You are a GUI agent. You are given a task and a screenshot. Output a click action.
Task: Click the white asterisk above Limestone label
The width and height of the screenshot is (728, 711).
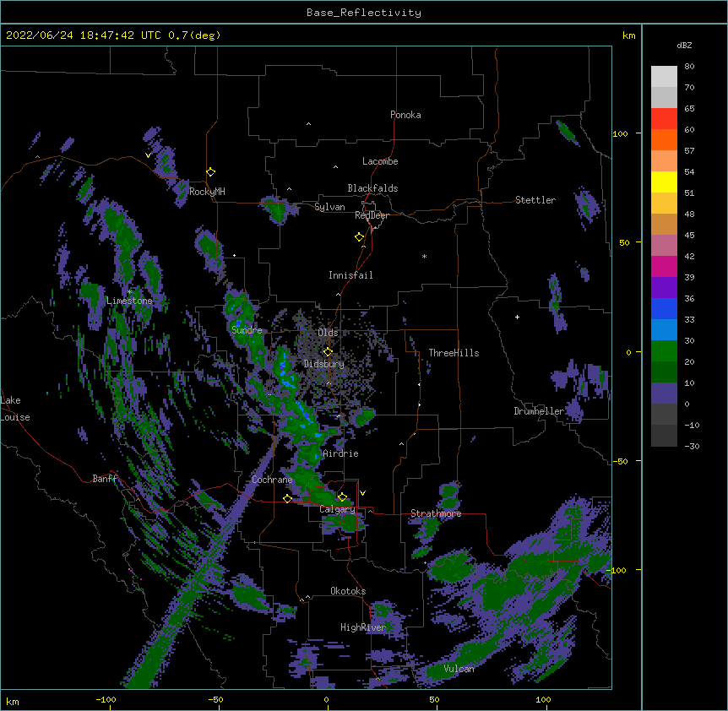coord(130,292)
